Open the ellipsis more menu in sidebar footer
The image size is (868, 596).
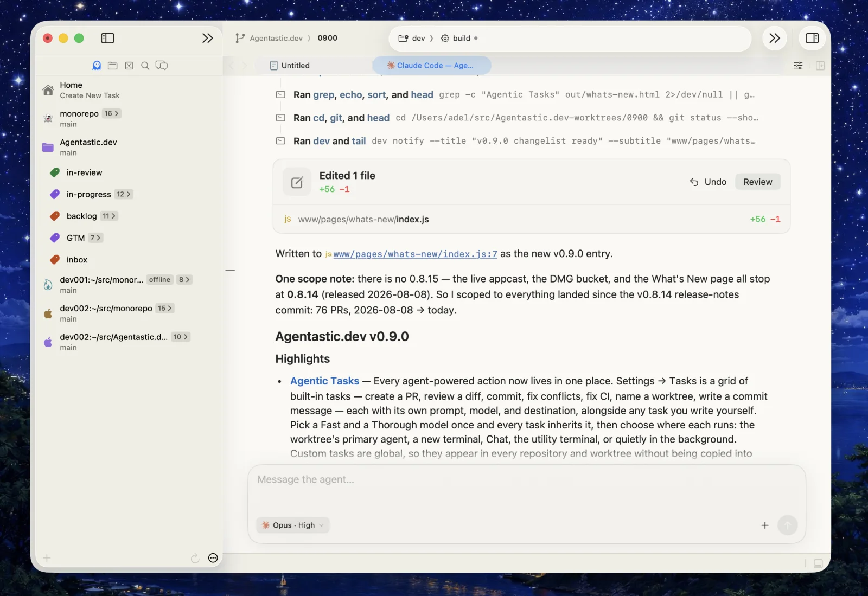(213, 558)
